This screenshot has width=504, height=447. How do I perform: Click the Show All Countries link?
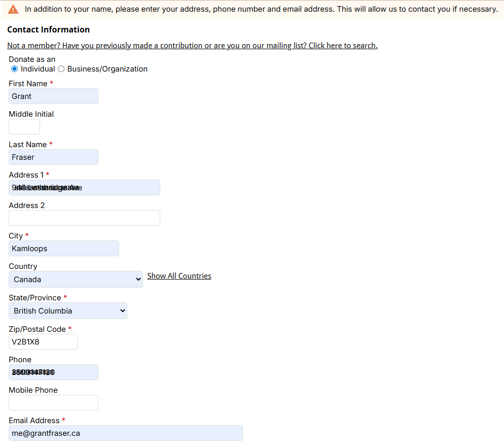(x=179, y=276)
